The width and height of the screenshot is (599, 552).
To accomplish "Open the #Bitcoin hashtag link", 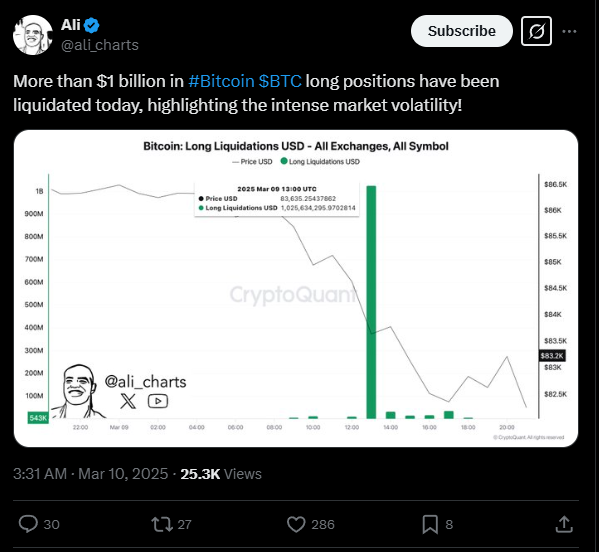I will tap(221, 81).
